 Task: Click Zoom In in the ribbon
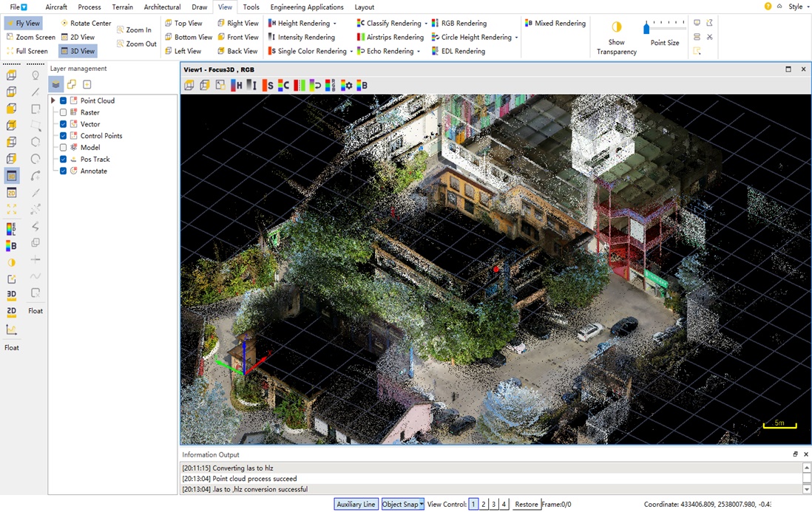pos(134,30)
